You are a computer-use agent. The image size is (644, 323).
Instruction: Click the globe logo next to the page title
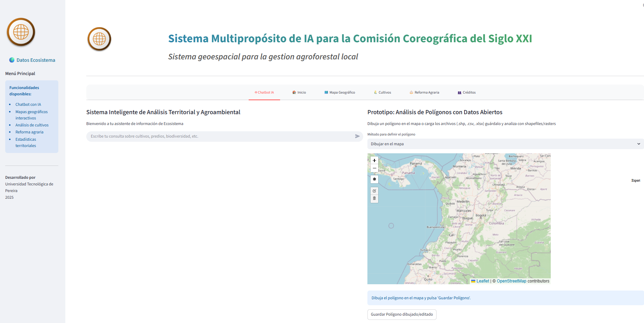pos(99,39)
